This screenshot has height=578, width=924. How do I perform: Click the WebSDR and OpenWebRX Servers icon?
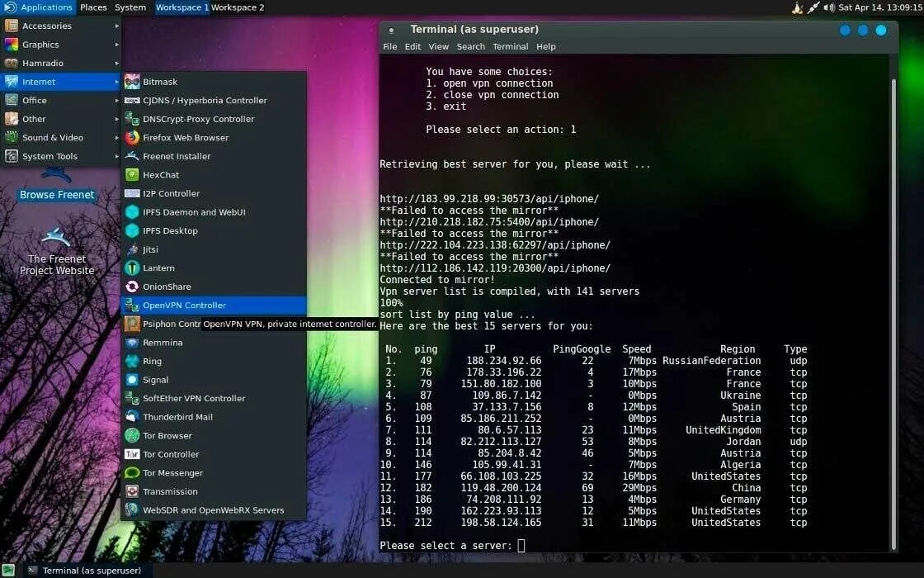(x=132, y=510)
